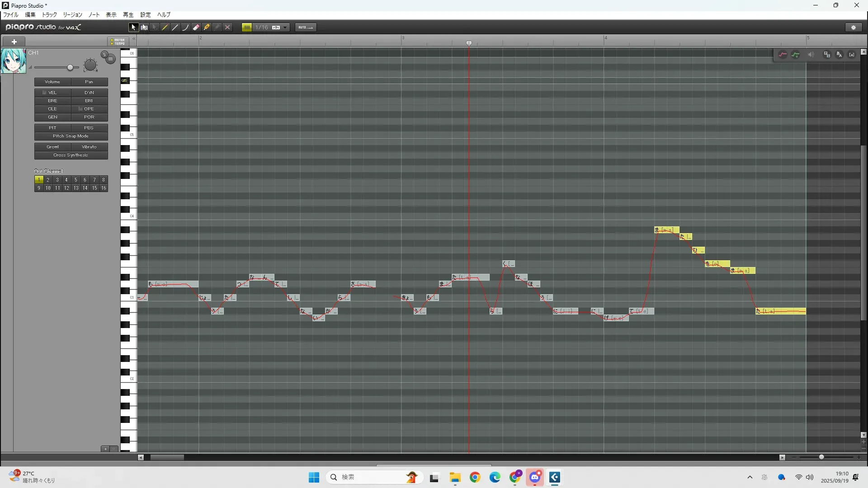Toggle the red pitch curve display
This screenshot has width=868, height=488.
click(x=783, y=55)
